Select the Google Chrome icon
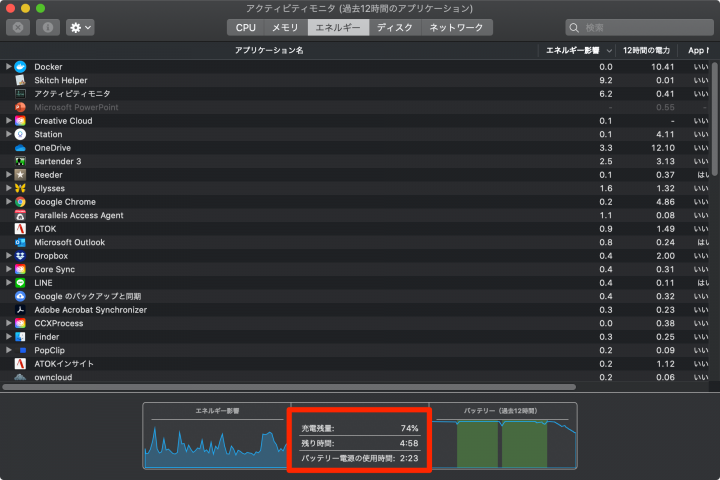 [20, 202]
